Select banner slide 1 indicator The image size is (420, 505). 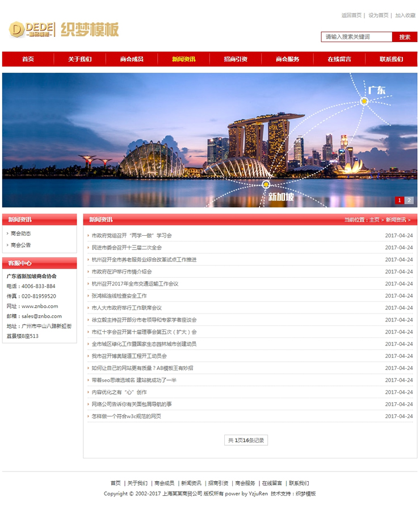coord(400,201)
